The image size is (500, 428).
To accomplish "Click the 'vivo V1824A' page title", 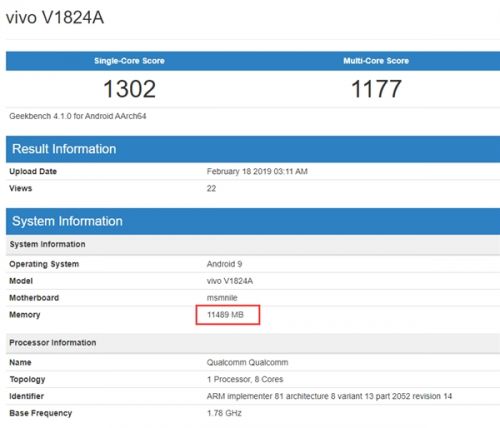I will (x=55, y=17).
